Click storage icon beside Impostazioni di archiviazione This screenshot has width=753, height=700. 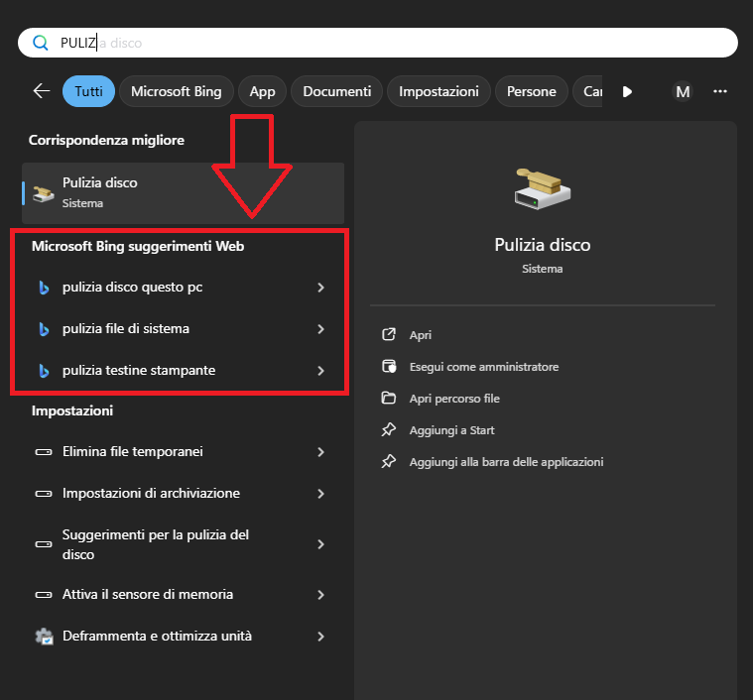pos(44,494)
